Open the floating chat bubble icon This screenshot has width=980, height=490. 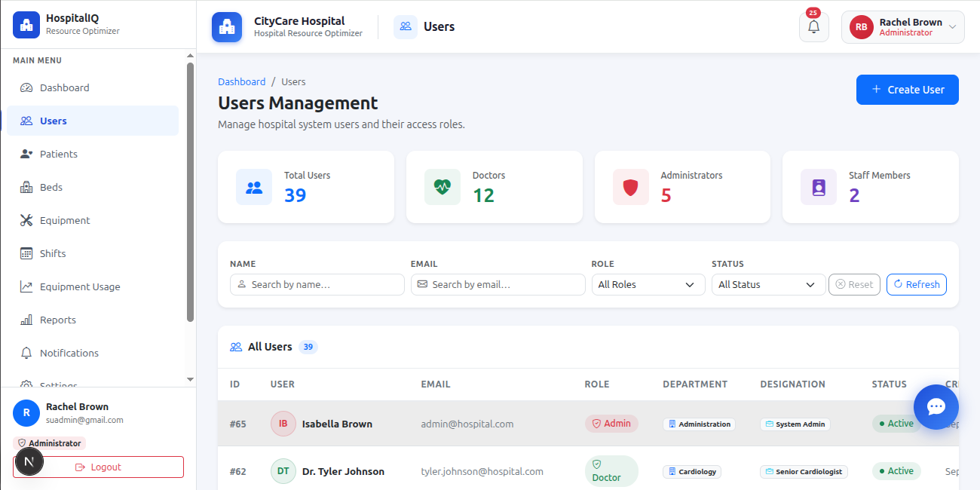coord(936,407)
